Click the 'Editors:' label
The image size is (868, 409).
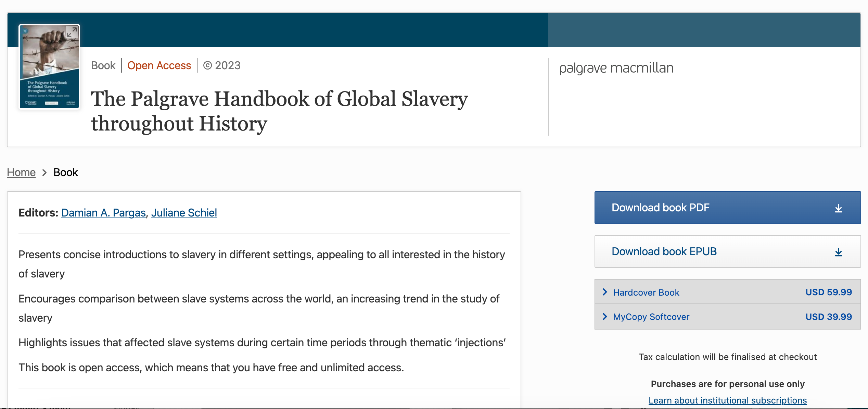tap(38, 213)
